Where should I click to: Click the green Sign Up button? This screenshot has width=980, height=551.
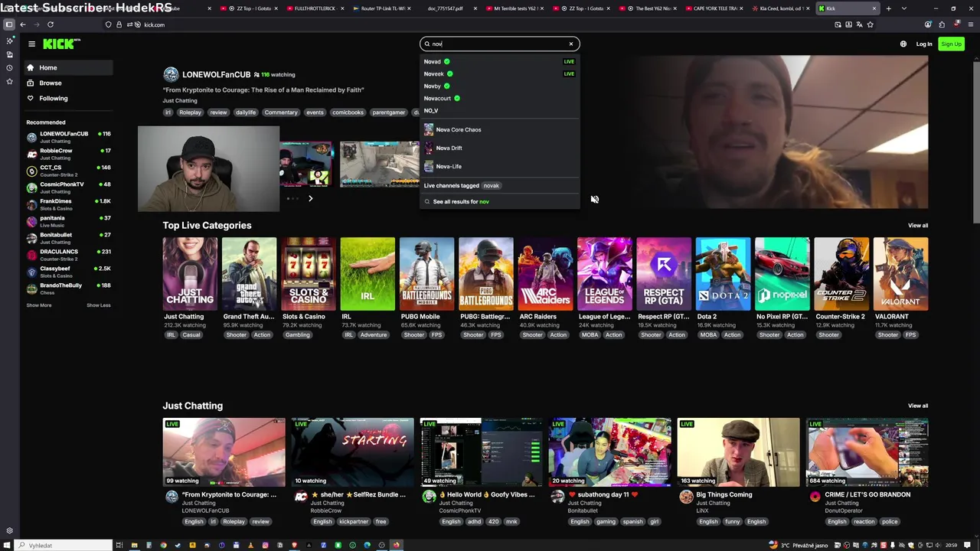[x=951, y=44]
